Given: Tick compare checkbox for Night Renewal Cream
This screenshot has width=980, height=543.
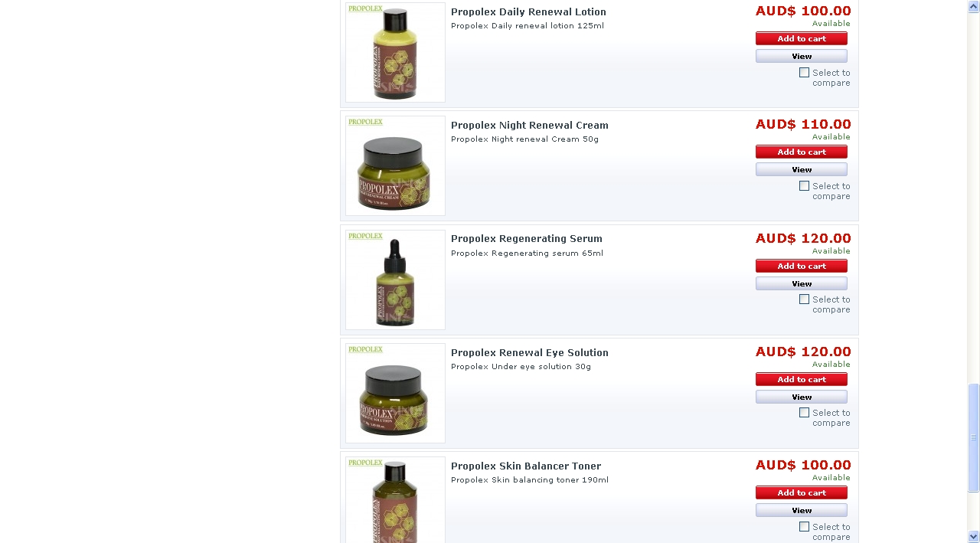Looking at the screenshot, I should pos(804,186).
